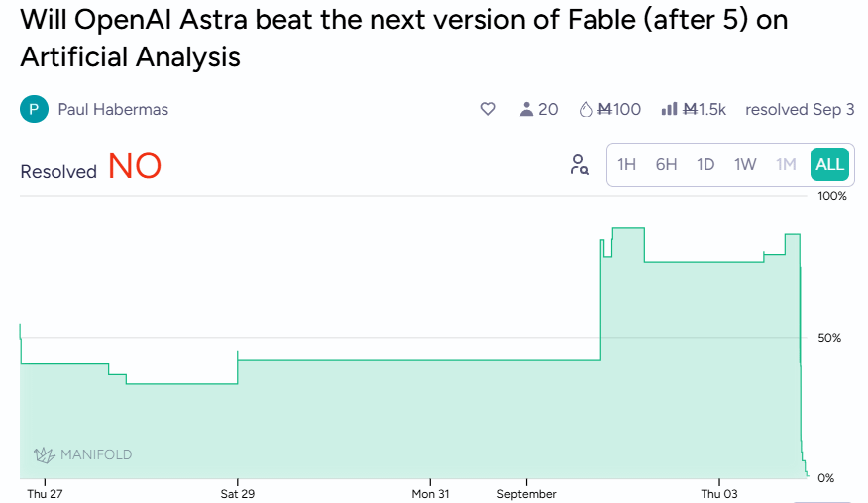Click the resolved Sep 3 date
The image size is (868, 503).
click(800, 110)
